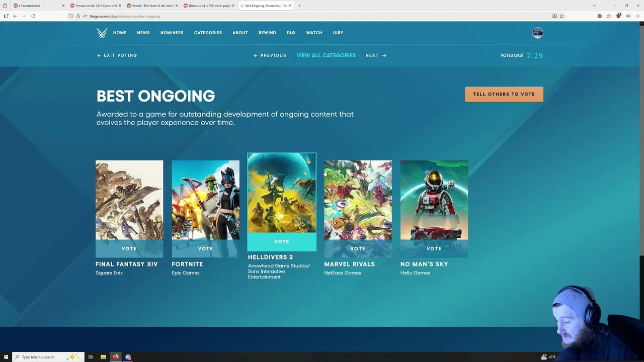Image resolution: width=644 pixels, height=362 pixels.
Task: Vote for Final Fantasy XIV
Action: point(129,248)
